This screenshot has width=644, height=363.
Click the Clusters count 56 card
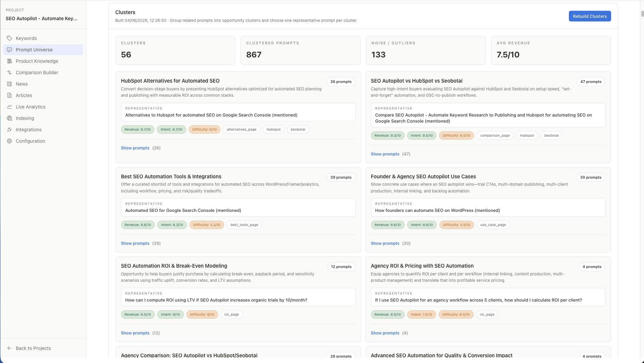175,50
